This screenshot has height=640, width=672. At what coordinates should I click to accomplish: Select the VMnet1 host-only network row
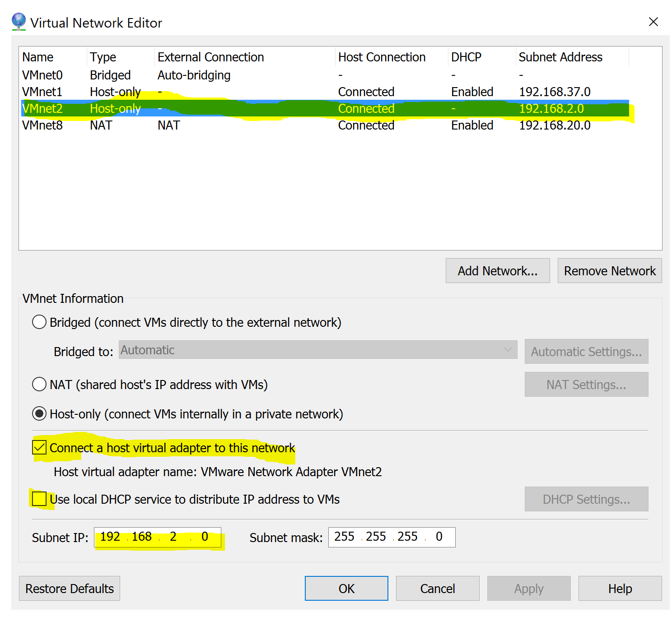[135, 92]
